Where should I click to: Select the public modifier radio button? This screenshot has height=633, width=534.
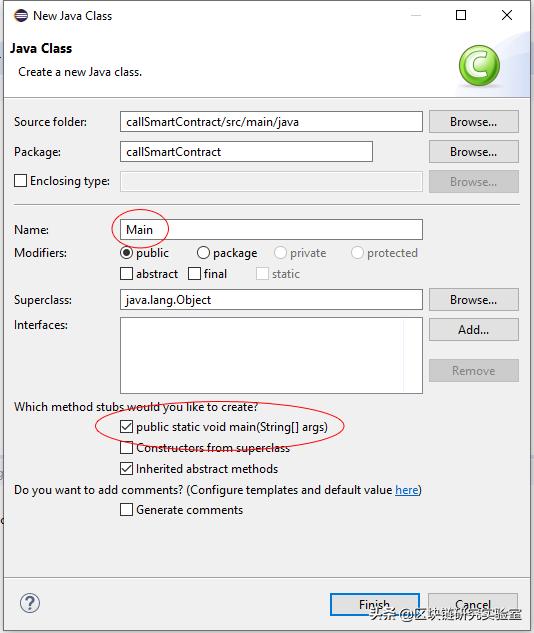tap(126, 253)
